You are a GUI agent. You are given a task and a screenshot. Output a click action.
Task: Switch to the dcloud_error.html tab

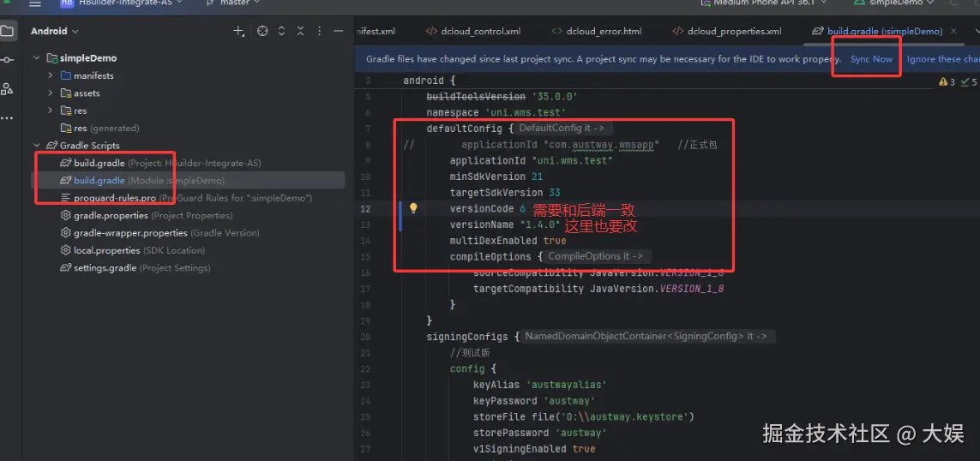tap(597, 31)
